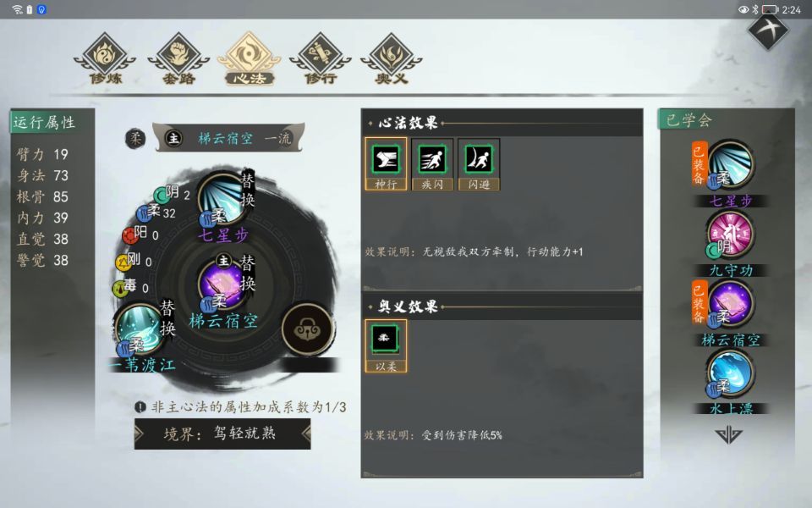Open the 修行 tab
The width and height of the screenshot is (812, 508).
tap(321, 58)
